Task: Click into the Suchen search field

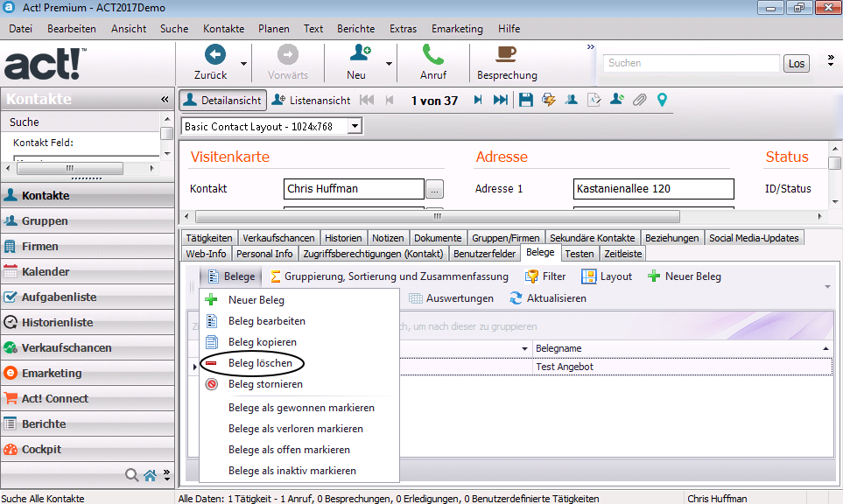Action: pyautogui.click(x=691, y=63)
